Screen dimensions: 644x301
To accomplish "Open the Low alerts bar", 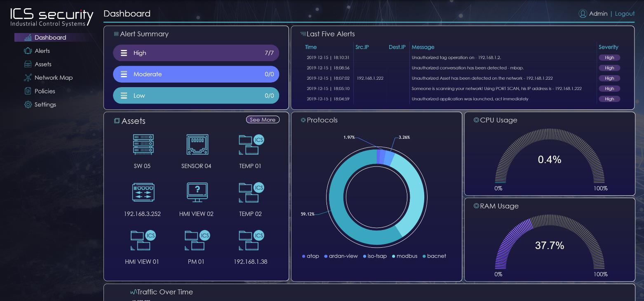I will tap(196, 95).
